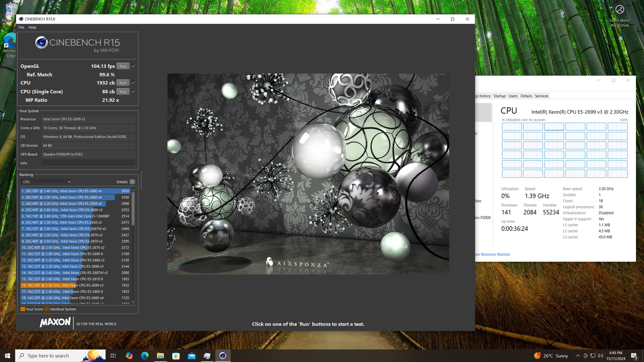Open the File menu in Cinebench
This screenshot has height=362, width=644.
pos(21,27)
